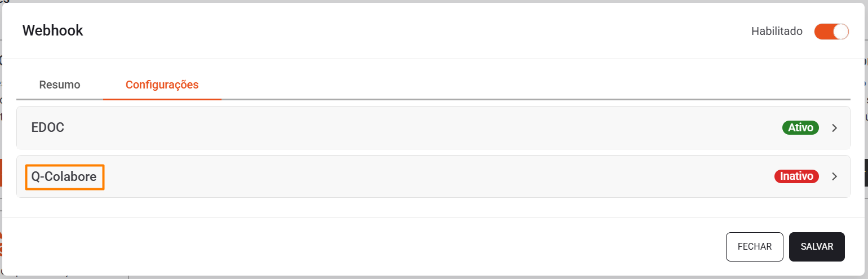Select the Configurações tab
This screenshot has height=279, width=868.
coord(162,85)
